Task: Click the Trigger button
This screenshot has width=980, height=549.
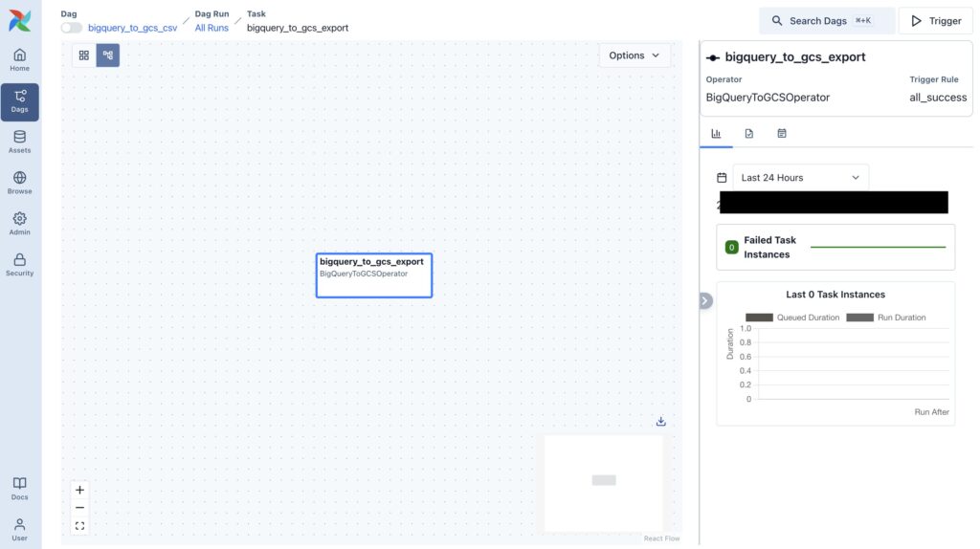Action: point(935,21)
